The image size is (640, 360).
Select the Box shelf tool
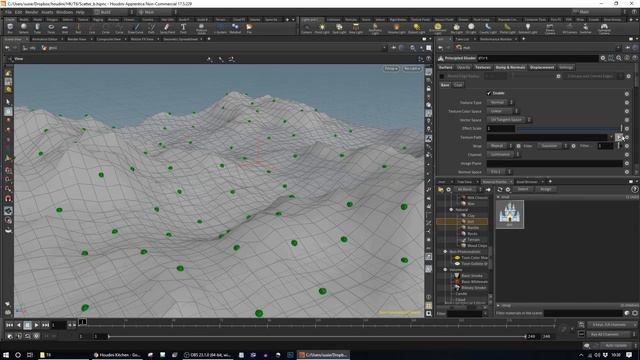[10, 28]
